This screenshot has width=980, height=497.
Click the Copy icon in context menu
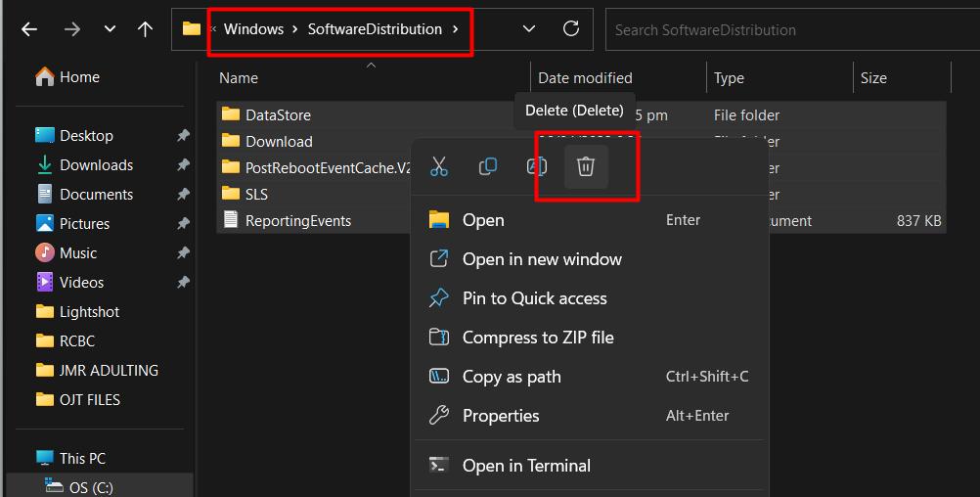pos(487,166)
